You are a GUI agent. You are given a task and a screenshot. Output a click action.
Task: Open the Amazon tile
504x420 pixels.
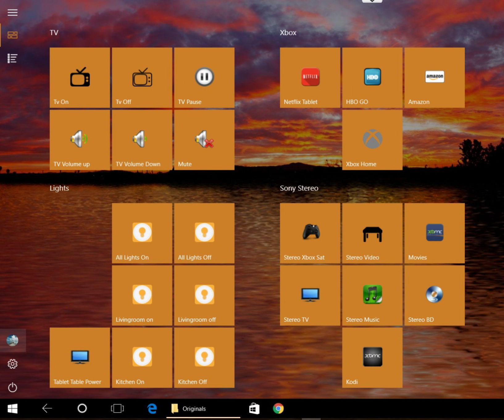point(434,77)
